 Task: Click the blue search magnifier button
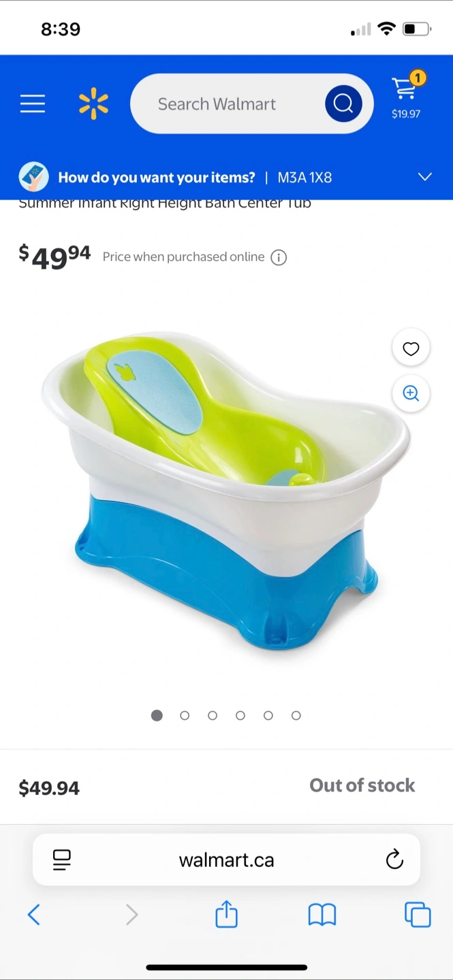point(343,104)
